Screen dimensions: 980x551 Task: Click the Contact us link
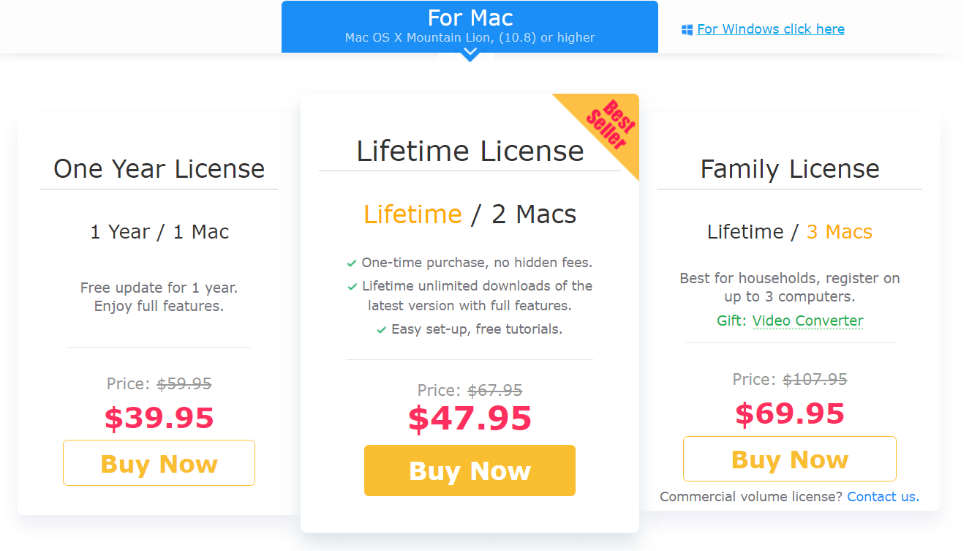(883, 497)
